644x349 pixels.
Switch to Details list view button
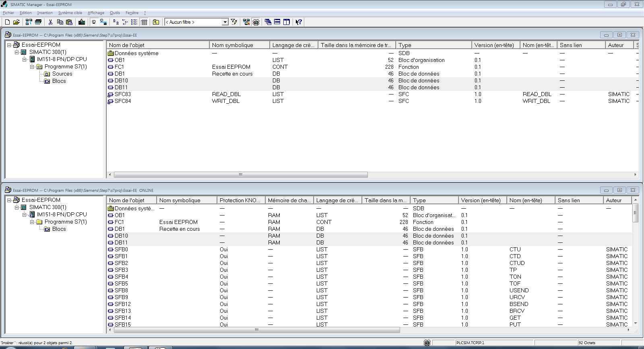pyautogui.click(x=144, y=22)
